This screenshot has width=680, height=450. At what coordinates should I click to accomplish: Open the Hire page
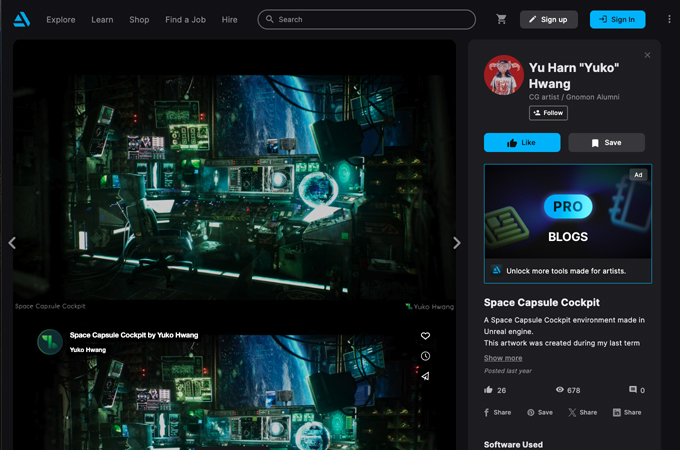tap(229, 20)
